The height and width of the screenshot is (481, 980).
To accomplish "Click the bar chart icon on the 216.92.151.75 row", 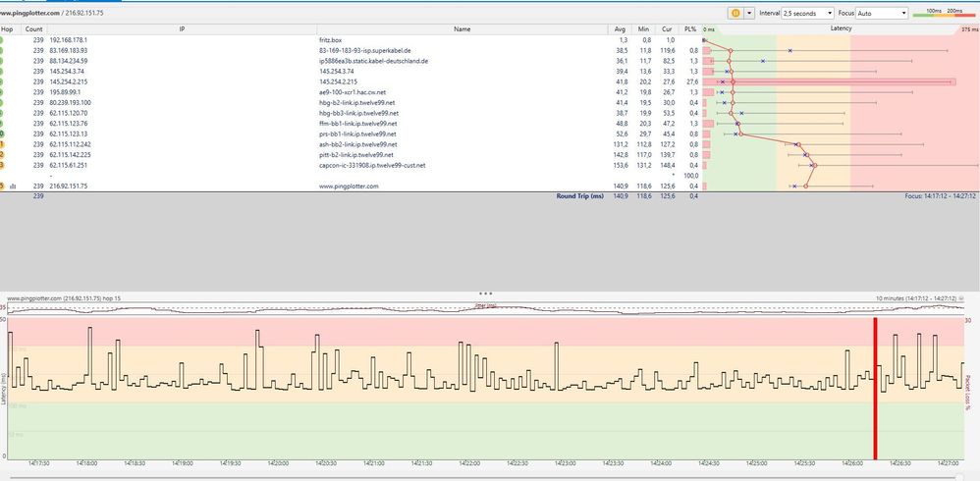I will click(x=13, y=187).
